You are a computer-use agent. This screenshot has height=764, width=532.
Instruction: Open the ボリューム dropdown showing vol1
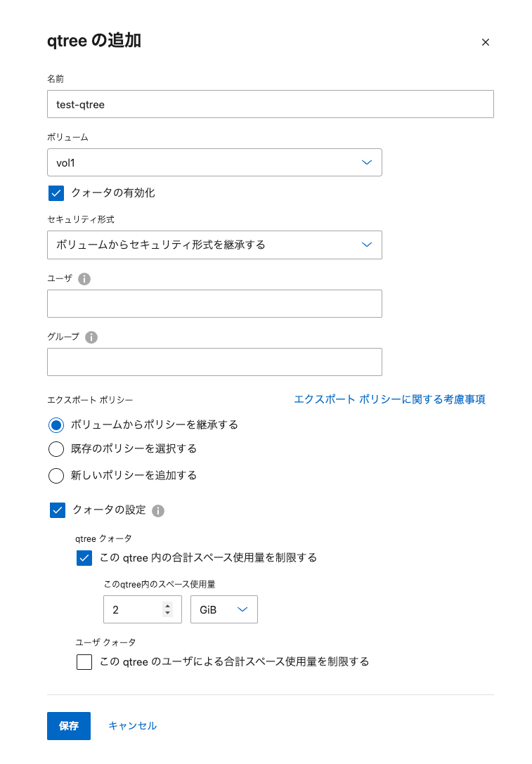[214, 162]
